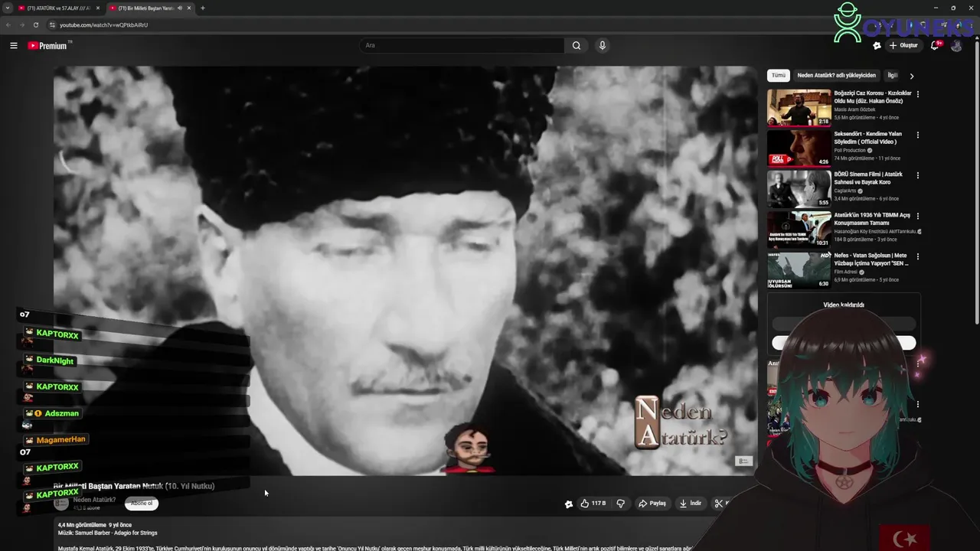The image size is (980, 551).
Task: Click title 'BÖRÜ Sinema Filmi | Atatürk Sahnesi'
Action: click(x=869, y=178)
